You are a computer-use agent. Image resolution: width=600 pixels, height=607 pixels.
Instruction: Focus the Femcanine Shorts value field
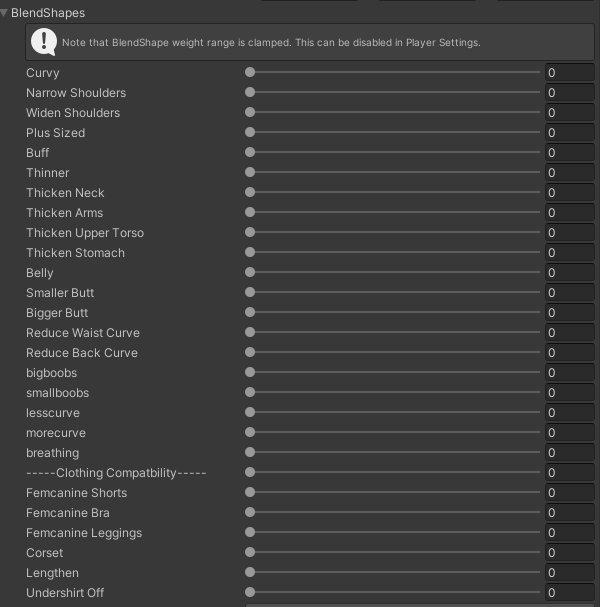pyautogui.click(x=570, y=492)
